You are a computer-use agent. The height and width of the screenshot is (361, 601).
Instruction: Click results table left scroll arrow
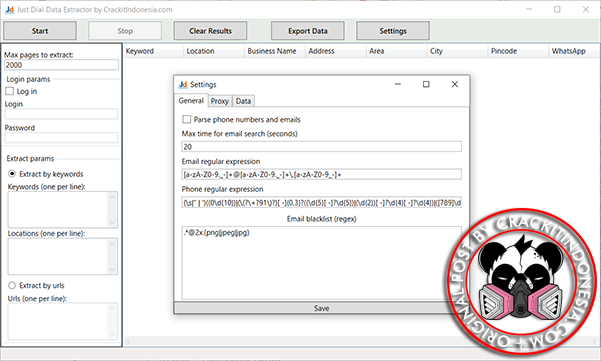click(128, 341)
